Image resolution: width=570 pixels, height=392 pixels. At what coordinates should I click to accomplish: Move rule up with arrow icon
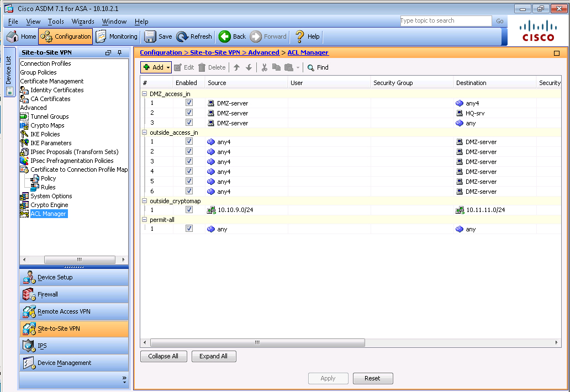click(x=236, y=67)
